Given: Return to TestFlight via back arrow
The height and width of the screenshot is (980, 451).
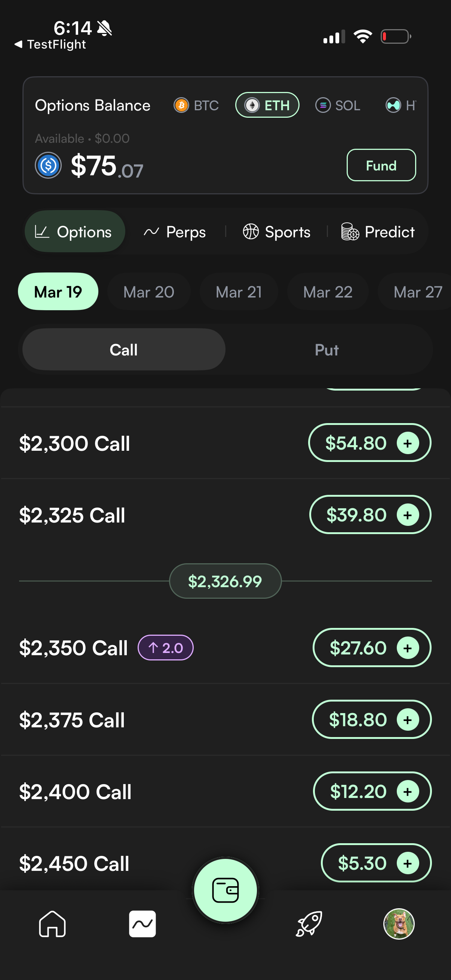Looking at the screenshot, I should click(x=18, y=44).
